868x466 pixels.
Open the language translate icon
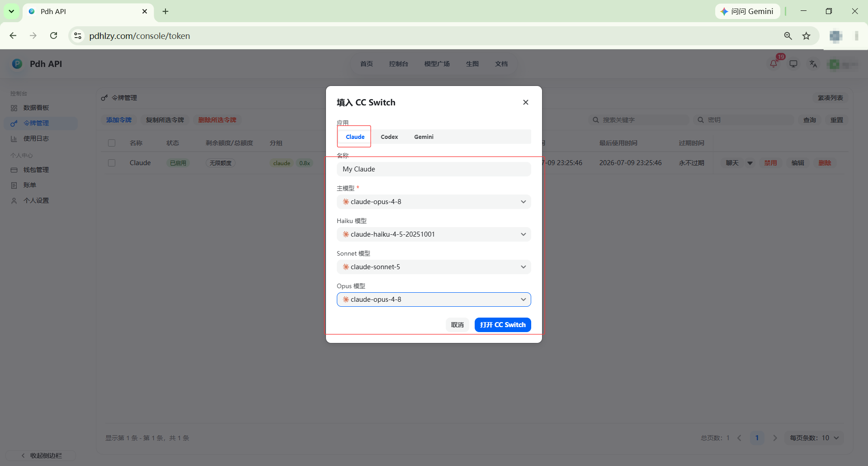pos(813,64)
